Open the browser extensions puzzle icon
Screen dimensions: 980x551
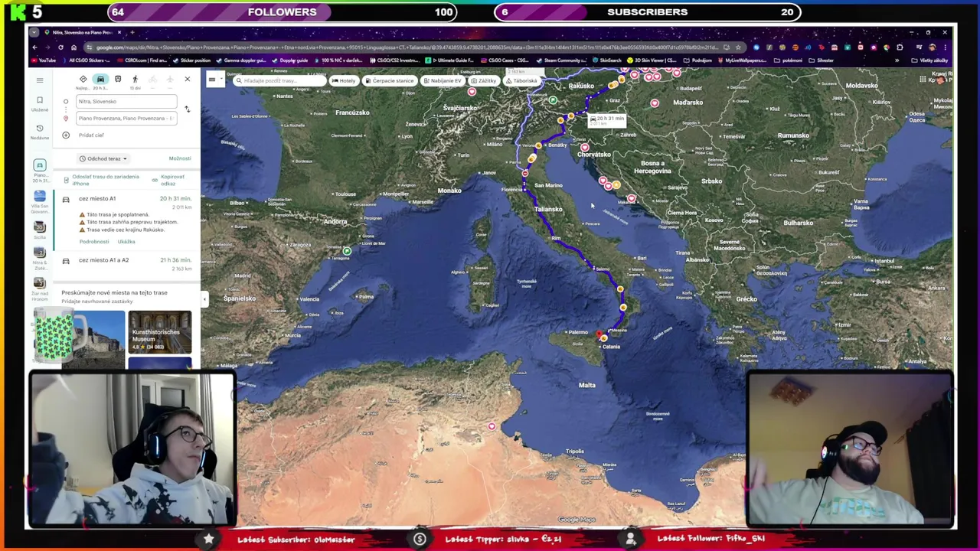coord(900,47)
